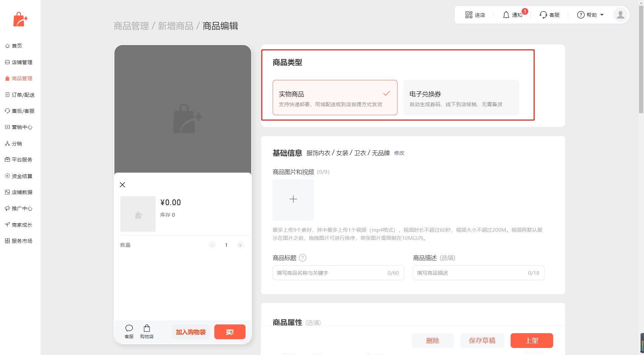Open 首页 in the sidebar
644x355 pixels.
(x=14, y=46)
